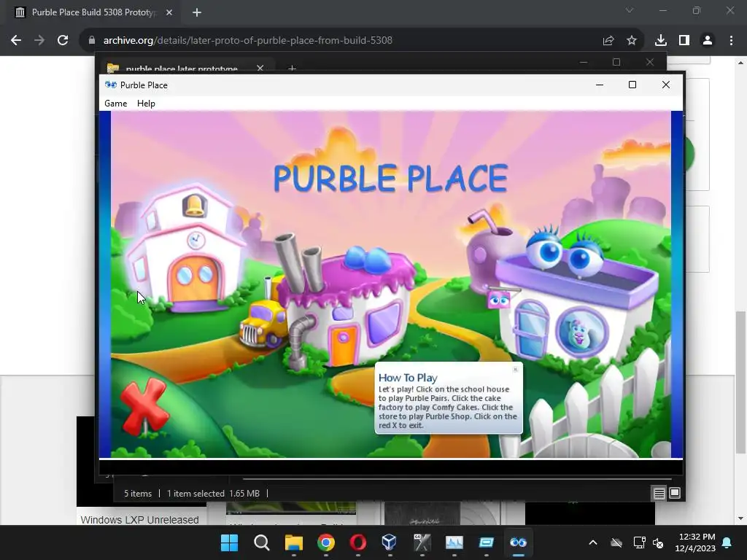The height and width of the screenshot is (560, 747).
Task: Open the Game menu in Purble Place
Action: 116,104
